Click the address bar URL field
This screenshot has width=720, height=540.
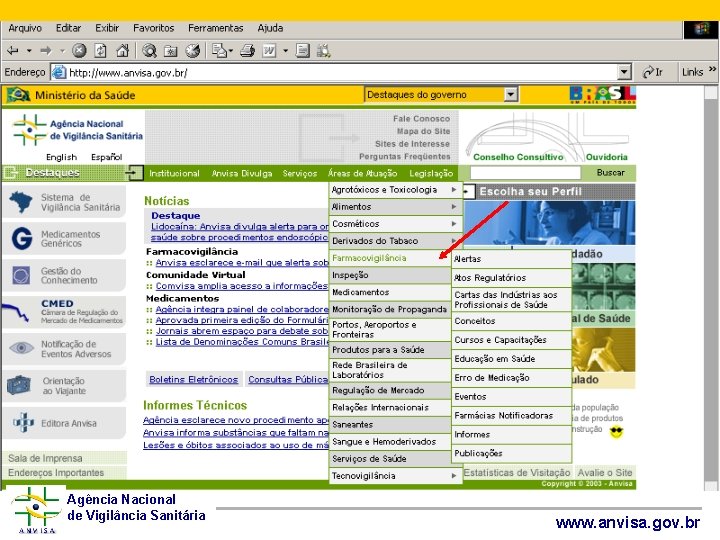tap(342, 73)
